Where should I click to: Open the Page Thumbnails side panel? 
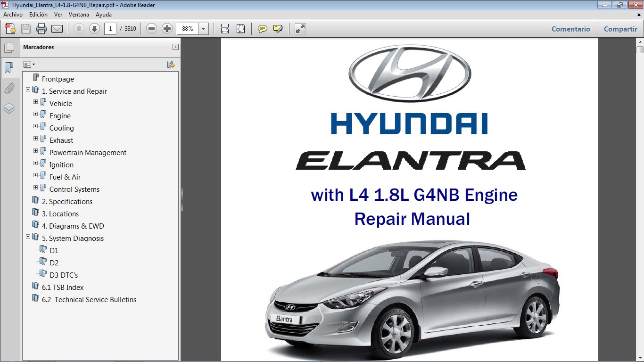coord(9,47)
